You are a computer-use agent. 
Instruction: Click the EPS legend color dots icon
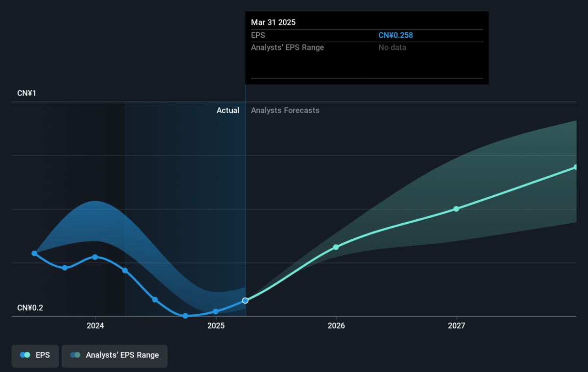pos(25,355)
